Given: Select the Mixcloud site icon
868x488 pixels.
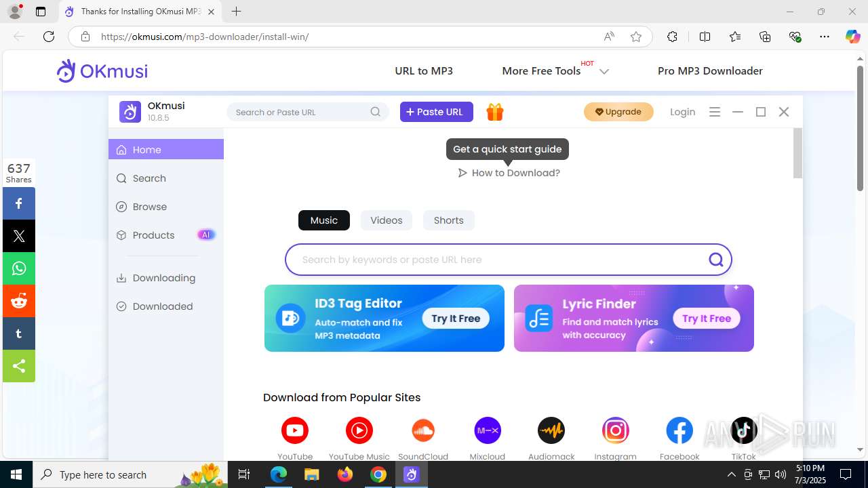Looking at the screenshot, I should [488, 430].
